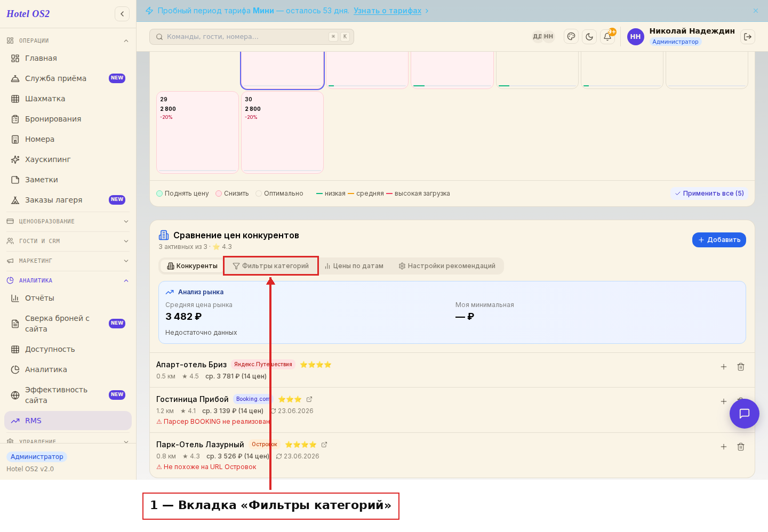The width and height of the screenshot is (768, 532).
Task: Open the chat support bubble
Action: [x=744, y=414]
